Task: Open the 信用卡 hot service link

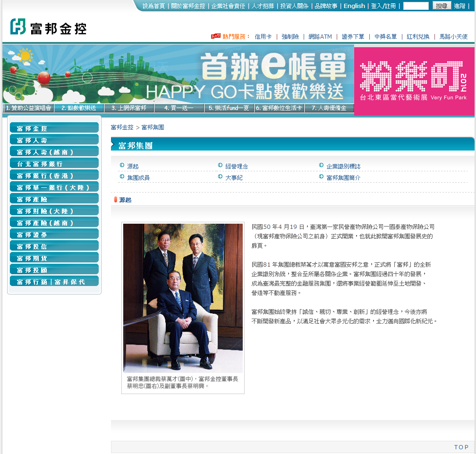Action: pos(263,37)
